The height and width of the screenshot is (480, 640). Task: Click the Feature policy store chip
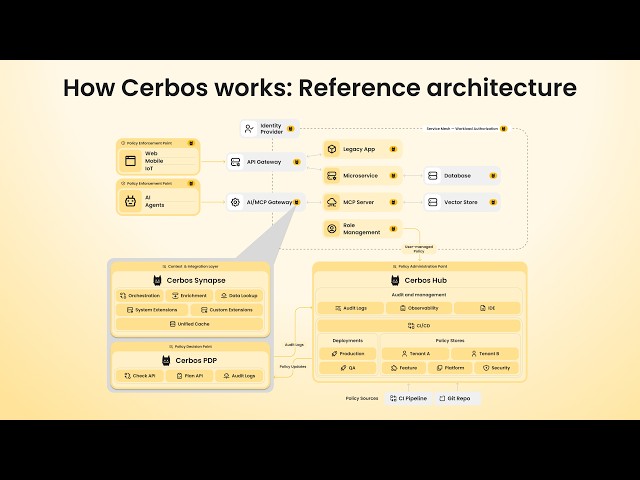tap(404, 368)
